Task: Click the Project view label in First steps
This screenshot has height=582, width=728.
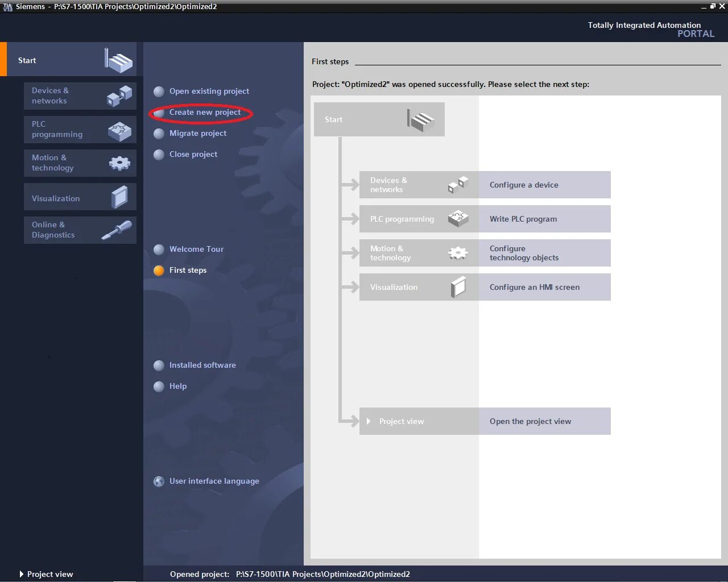Action: click(402, 421)
